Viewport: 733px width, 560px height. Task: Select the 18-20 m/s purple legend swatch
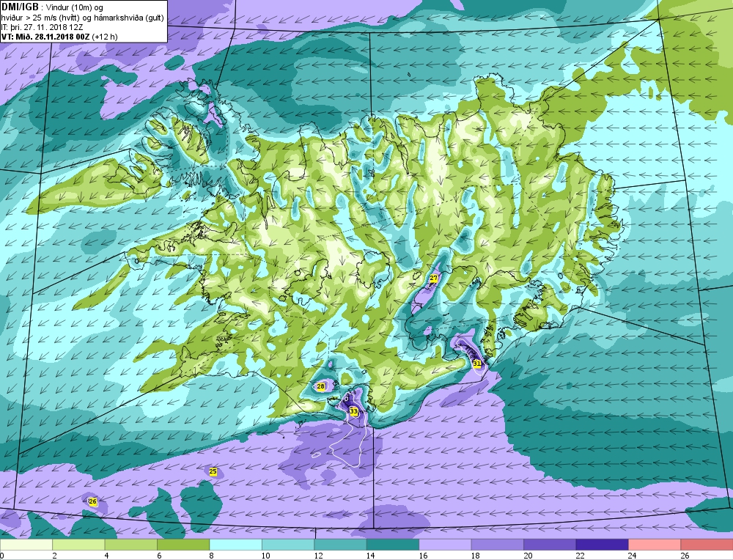(x=498, y=545)
